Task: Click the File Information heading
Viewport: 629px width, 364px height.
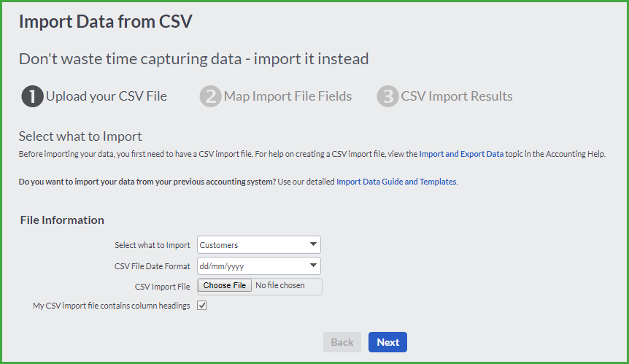Action: [x=62, y=220]
